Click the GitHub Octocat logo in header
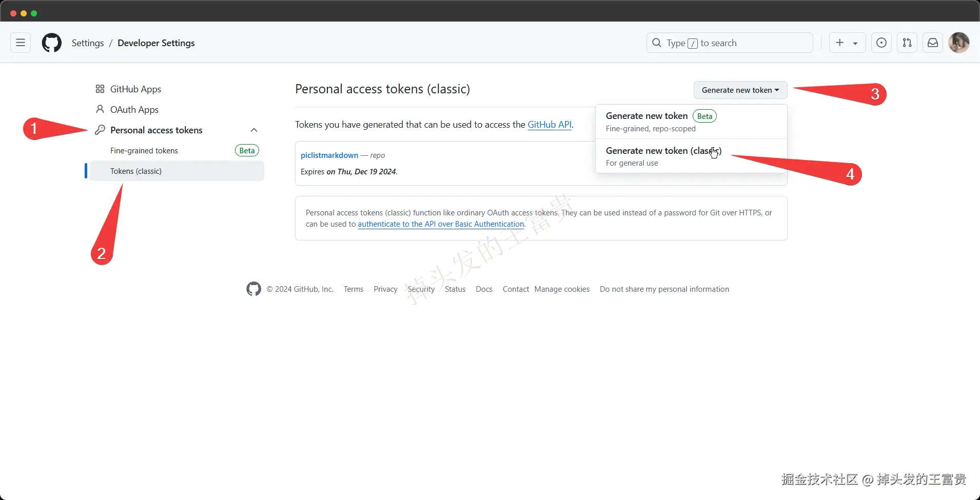 click(x=51, y=43)
